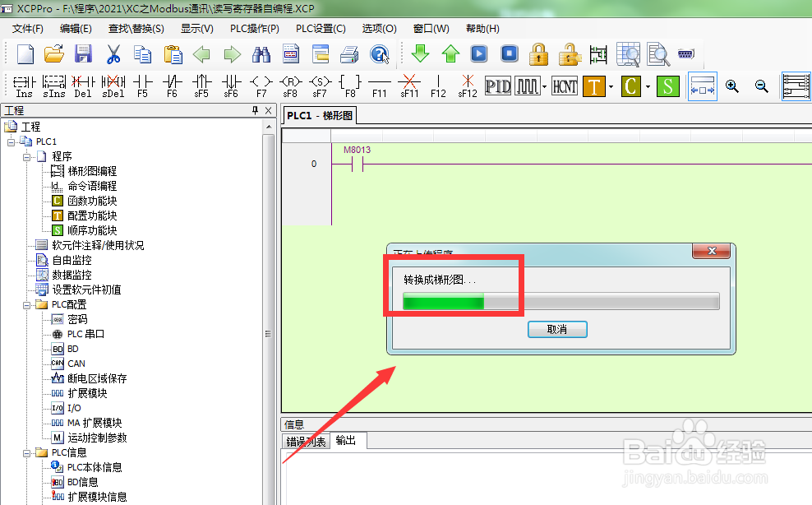Open ladder monitor magnifier grid icon

(628, 54)
